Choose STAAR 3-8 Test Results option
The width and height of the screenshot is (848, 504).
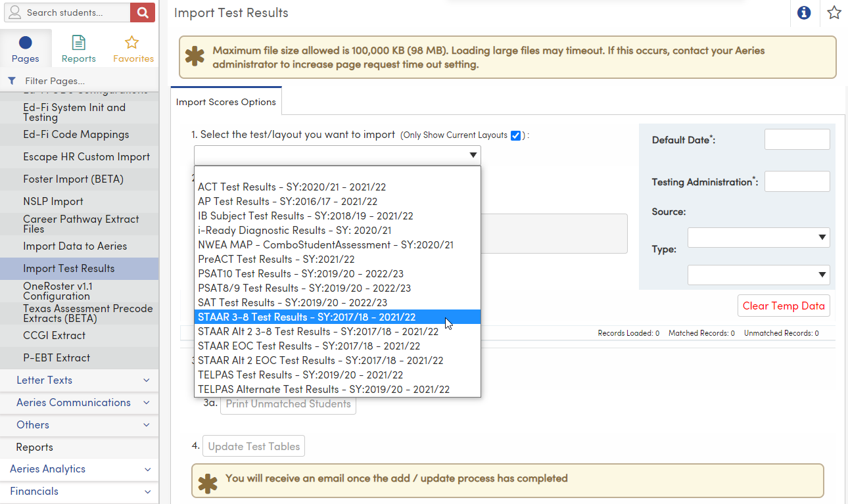click(x=337, y=317)
